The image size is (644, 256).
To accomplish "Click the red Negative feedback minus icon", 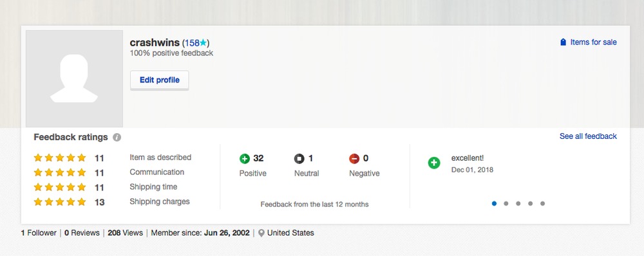I will 354,159.
